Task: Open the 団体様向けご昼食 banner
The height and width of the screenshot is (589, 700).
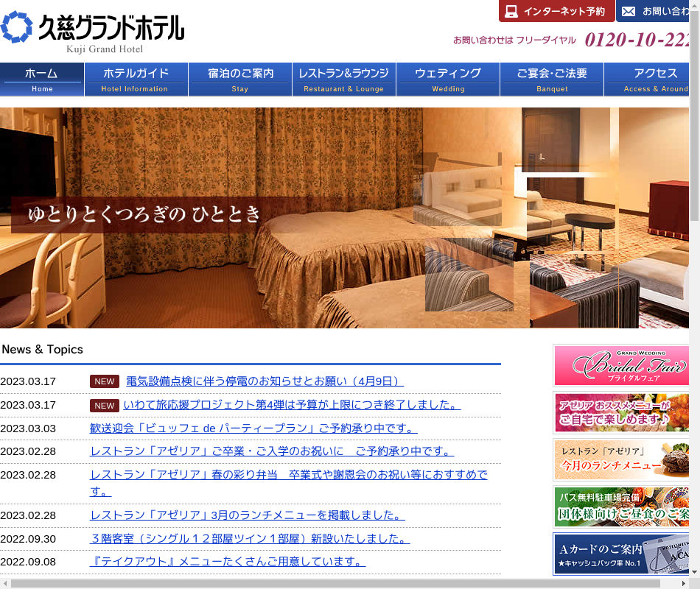Action: click(621, 507)
